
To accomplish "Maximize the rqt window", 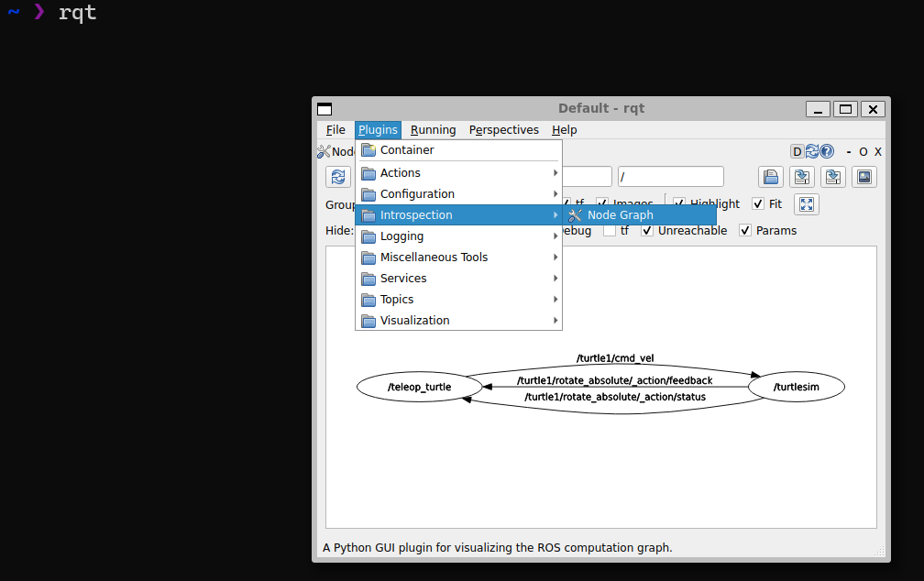I will [845, 109].
